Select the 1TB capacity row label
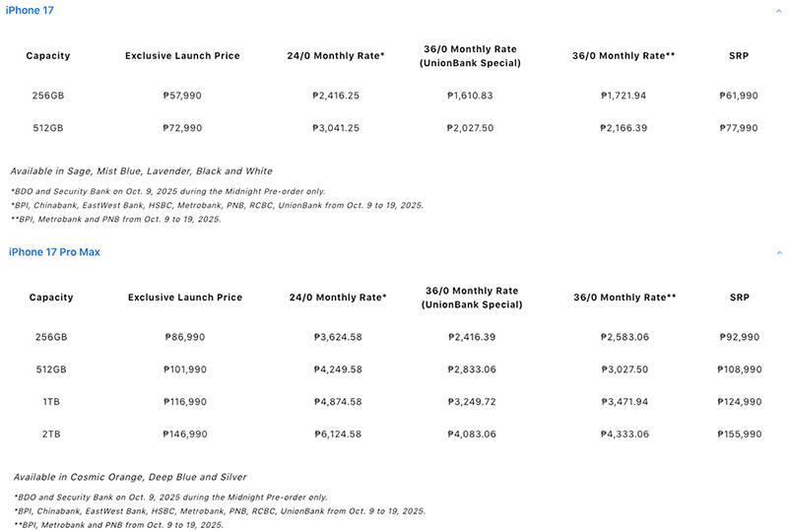 point(50,404)
